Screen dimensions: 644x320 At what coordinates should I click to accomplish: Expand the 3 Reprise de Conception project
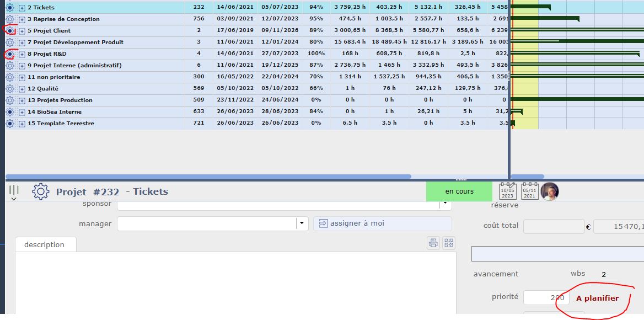pos(22,19)
